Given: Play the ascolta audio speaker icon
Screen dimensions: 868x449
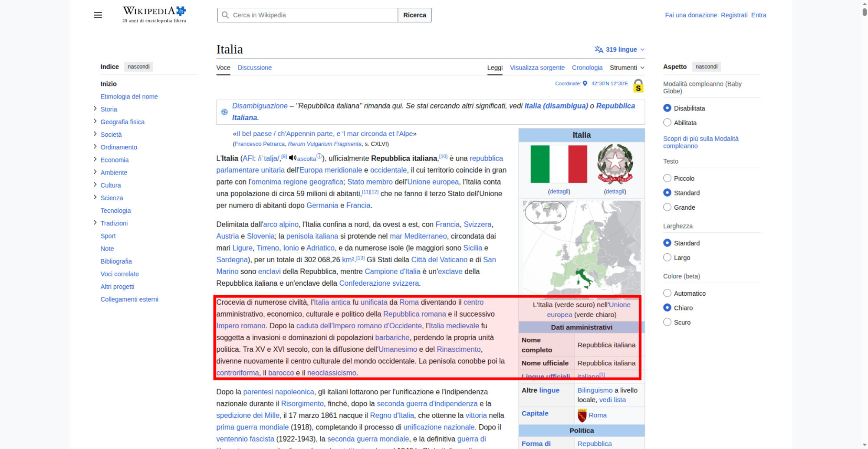Looking at the screenshot, I should (293, 158).
